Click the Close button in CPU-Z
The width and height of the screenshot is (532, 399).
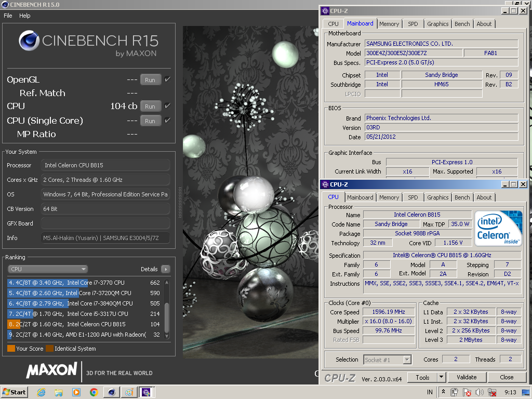507,377
